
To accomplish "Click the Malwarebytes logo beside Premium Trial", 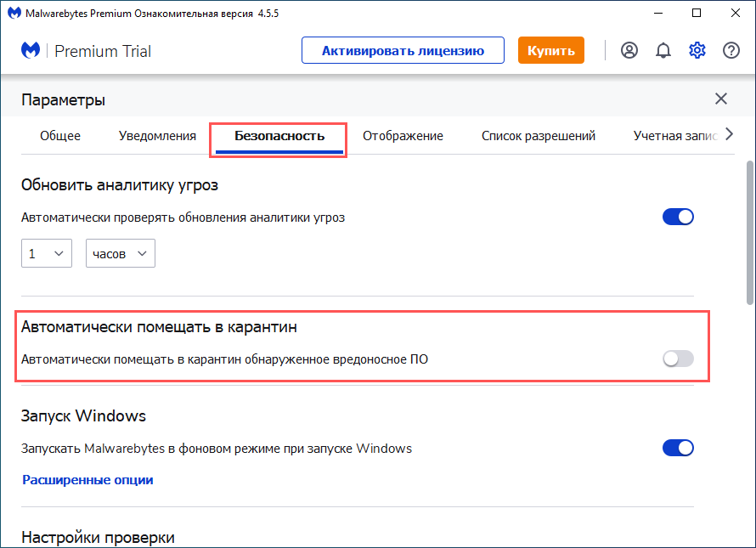I will click(31, 50).
